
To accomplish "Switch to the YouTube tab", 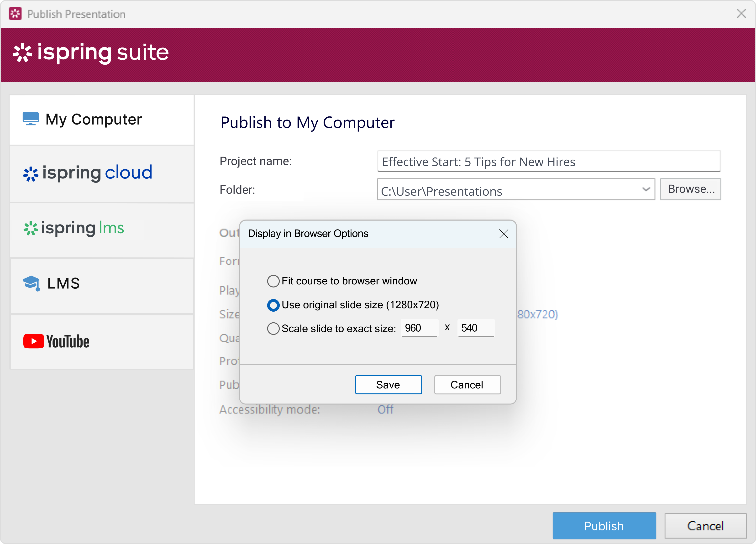I will (x=102, y=342).
